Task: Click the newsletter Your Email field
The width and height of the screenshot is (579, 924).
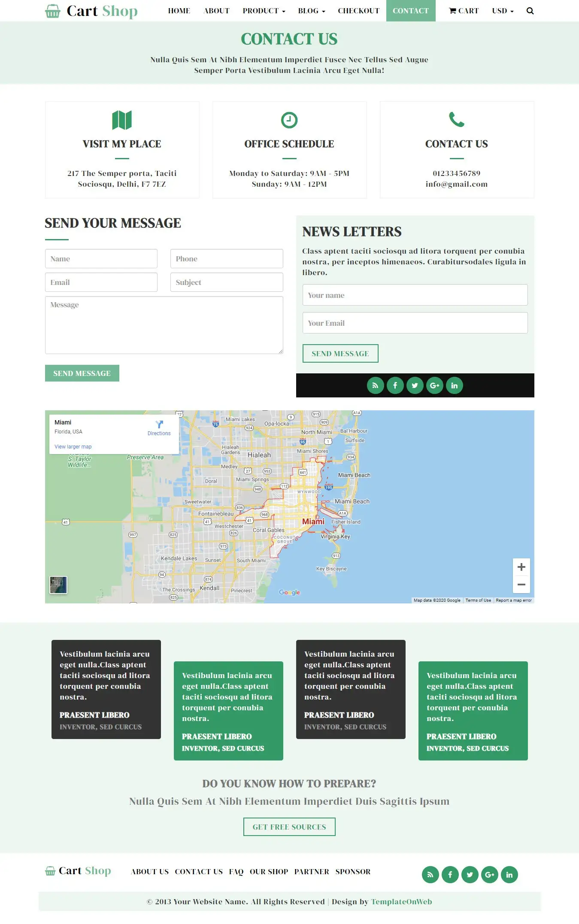Action: click(415, 323)
